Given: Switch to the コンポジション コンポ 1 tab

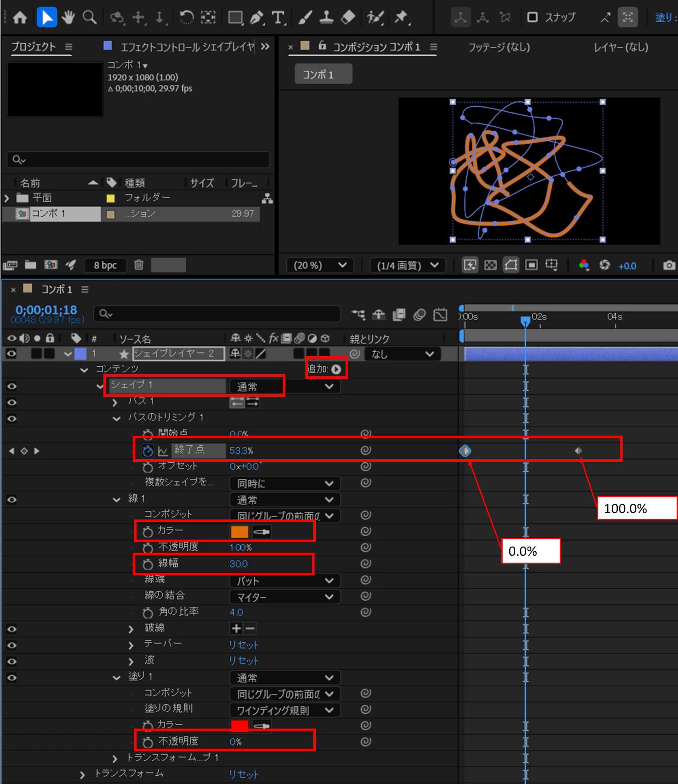Looking at the screenshot, I should tap(376, 47).
